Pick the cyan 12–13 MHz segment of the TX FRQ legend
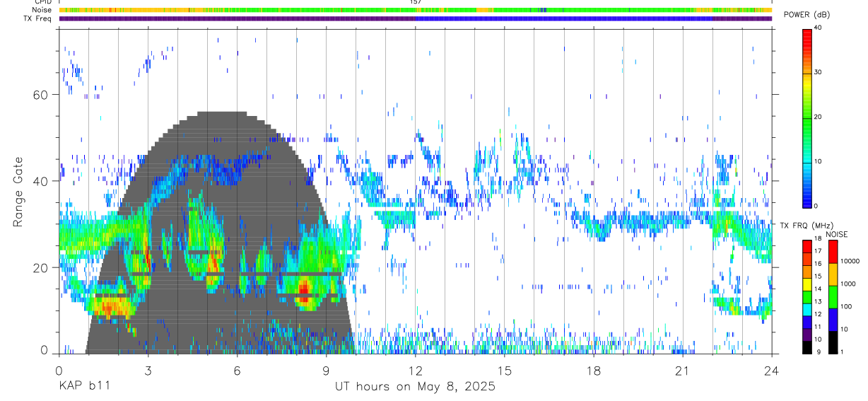The height and width of the screenshot is (401, 868). (x=807, y=309)
